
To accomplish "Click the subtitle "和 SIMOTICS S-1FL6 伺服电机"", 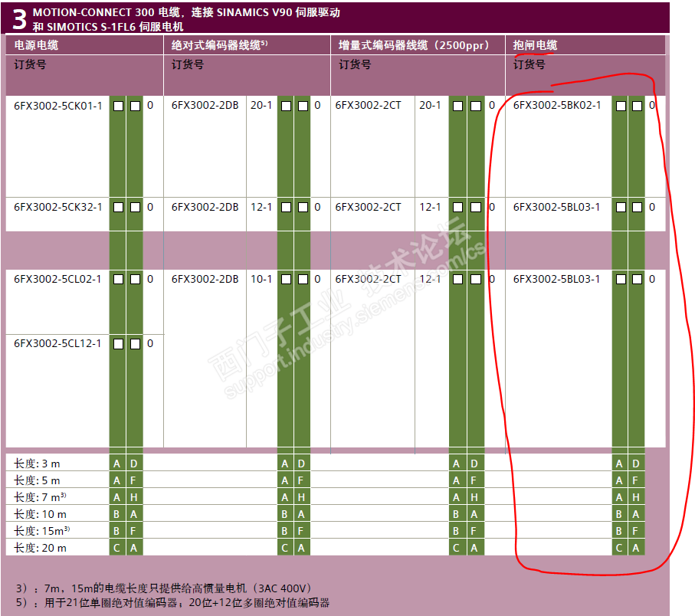I will pos(108,27).
